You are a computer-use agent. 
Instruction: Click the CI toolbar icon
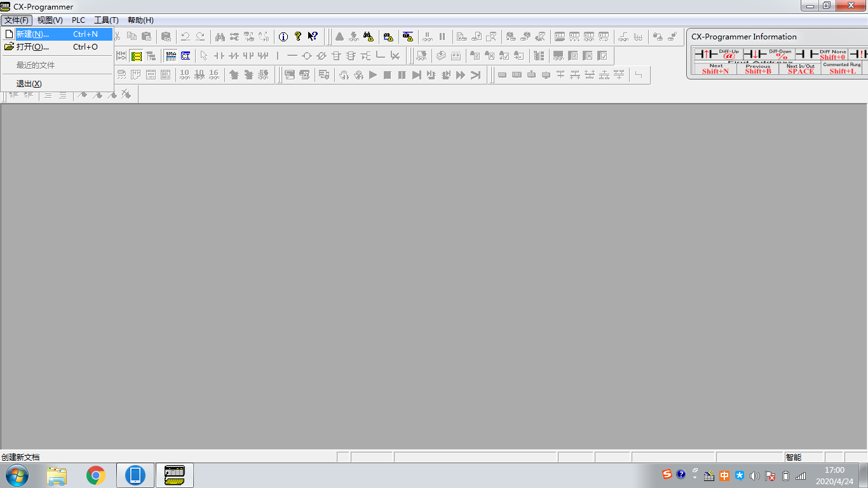186,56
